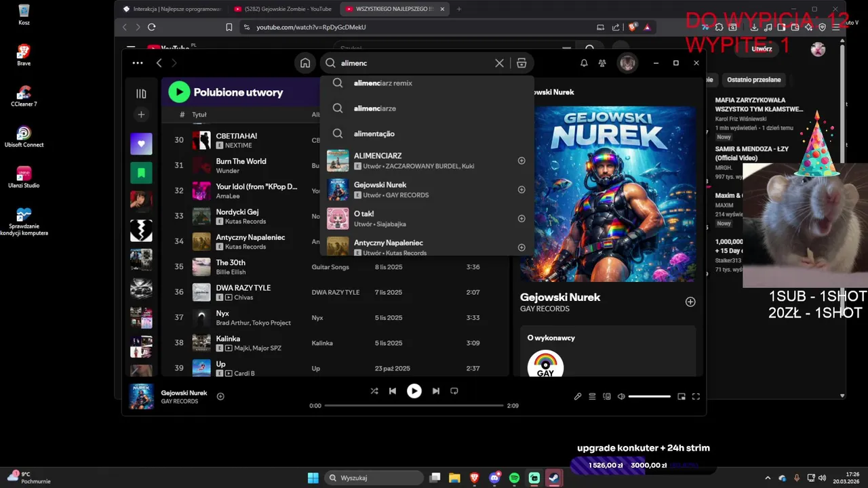Open the Queue icon
This screenshot has height=488, width=868.
(x=592, y=396)
